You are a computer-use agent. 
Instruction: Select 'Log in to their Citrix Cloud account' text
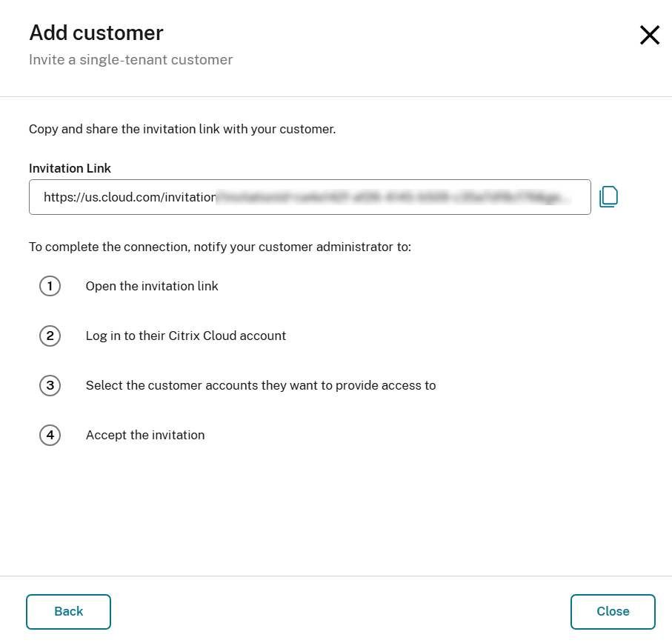186,336
